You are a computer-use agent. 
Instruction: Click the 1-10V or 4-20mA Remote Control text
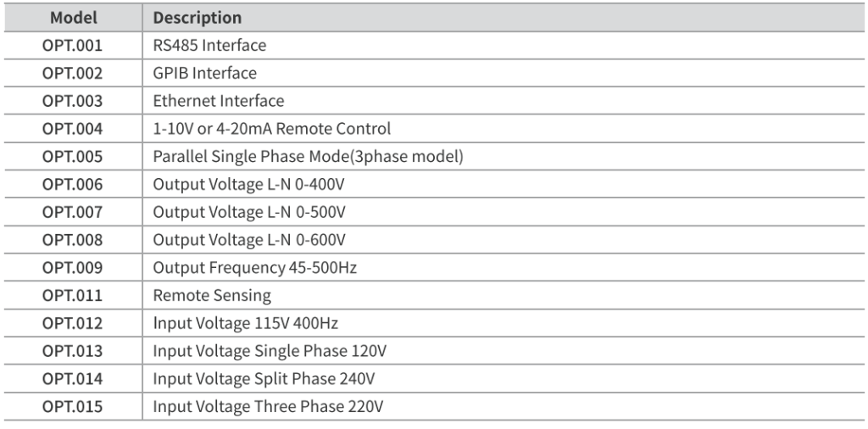[x=271, y=129]
